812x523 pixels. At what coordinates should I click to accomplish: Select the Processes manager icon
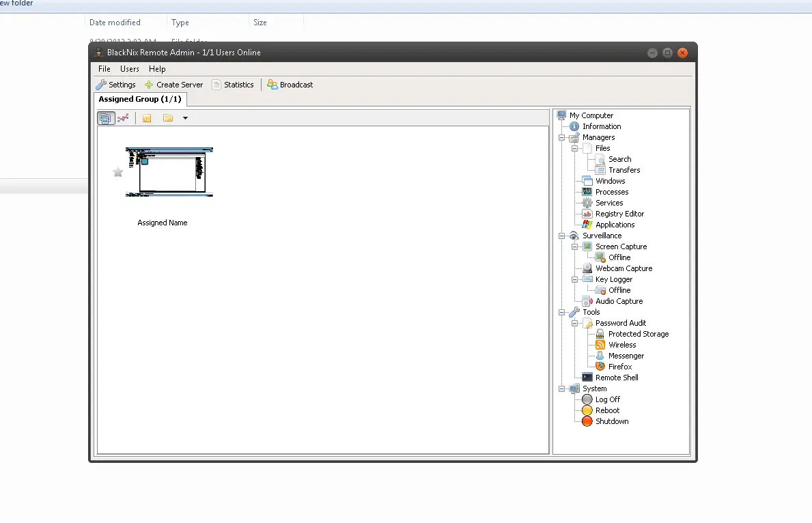(x=587, y=192)
